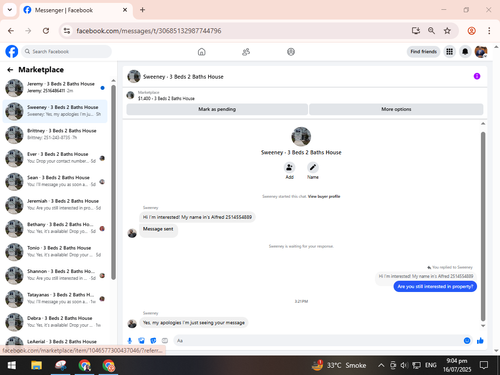Attach a file with the photo icon
The height and width of the screenshot is (375, 500).
[141, 341]
